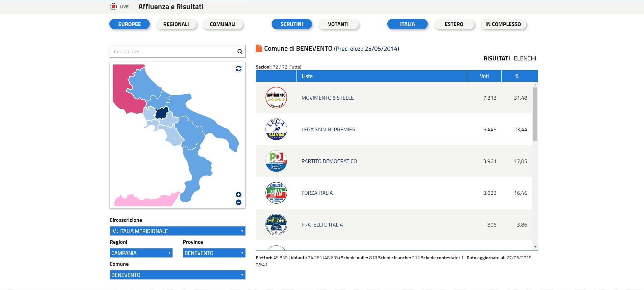The width and height of the screenshot is (644, 290).
Task: Click the 16,46 percentage value
Action: 521,193
